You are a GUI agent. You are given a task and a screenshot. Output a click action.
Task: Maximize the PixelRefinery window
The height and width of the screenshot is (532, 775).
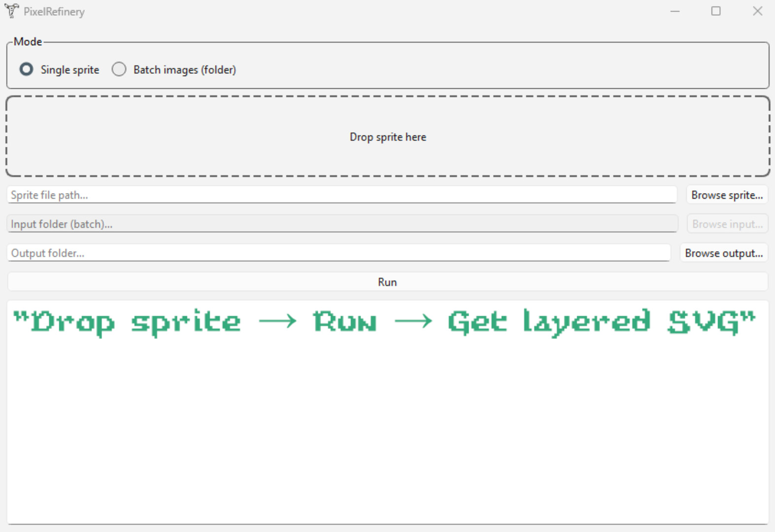pos(716,11)
